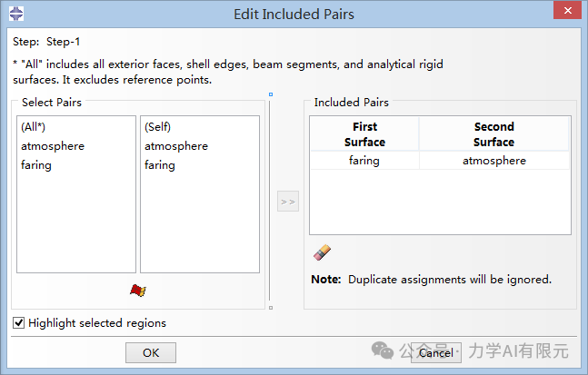Click the First Surface column header

click(x=364, y=134)
